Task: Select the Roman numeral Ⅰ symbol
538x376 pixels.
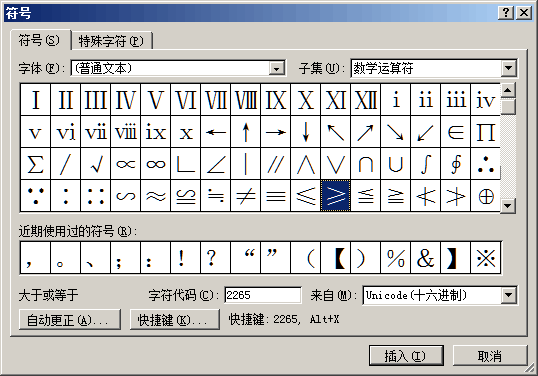Action: [x=35, y=100]
